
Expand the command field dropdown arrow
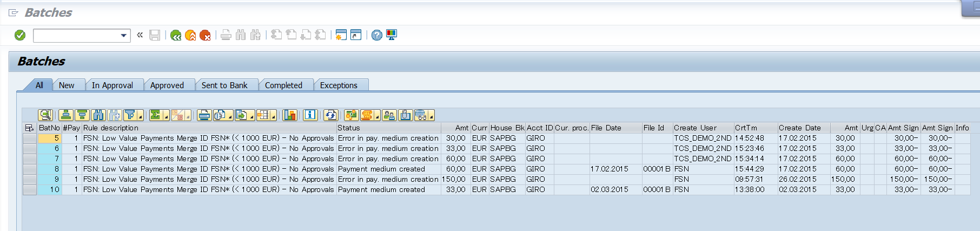124,36
